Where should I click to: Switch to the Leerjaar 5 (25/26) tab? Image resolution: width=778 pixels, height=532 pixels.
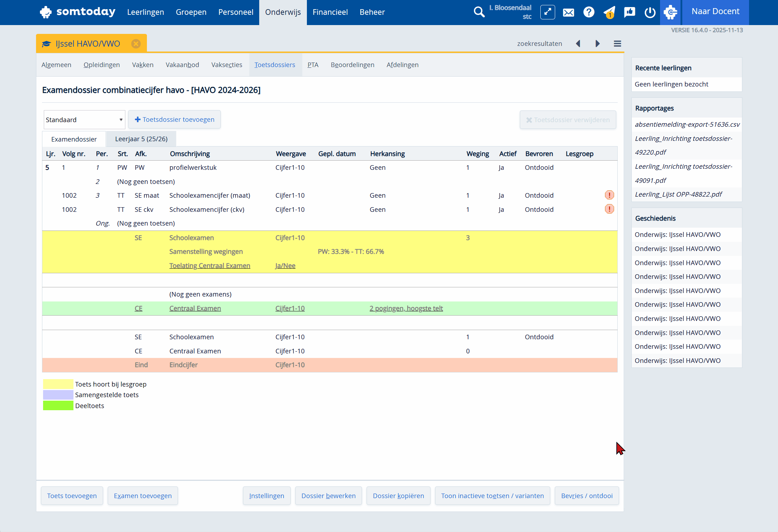point(141,139)
